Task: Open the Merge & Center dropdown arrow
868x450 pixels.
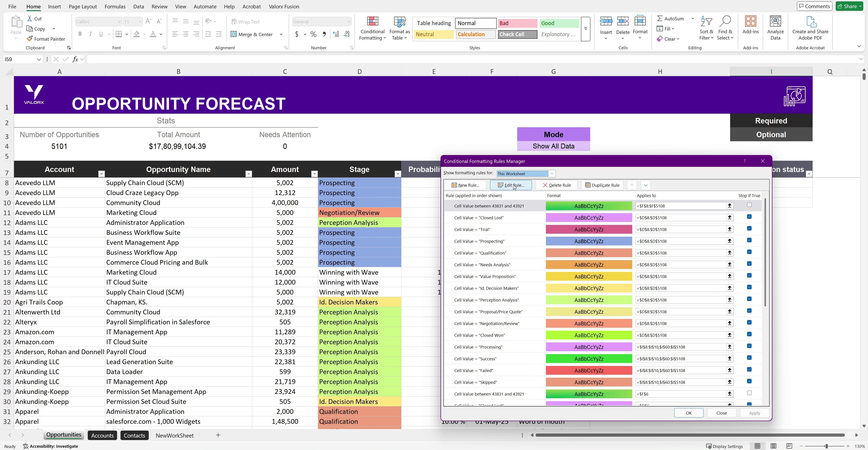Action: point(281,34)
